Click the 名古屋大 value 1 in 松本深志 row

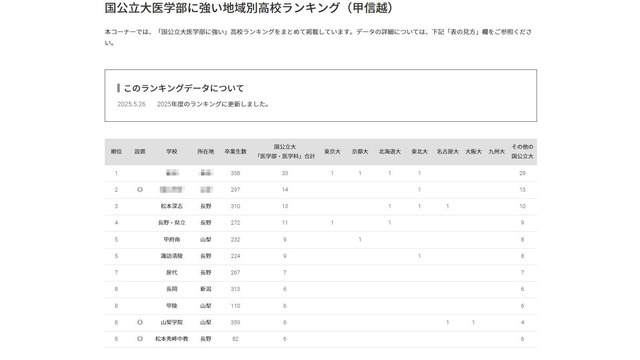448,207
